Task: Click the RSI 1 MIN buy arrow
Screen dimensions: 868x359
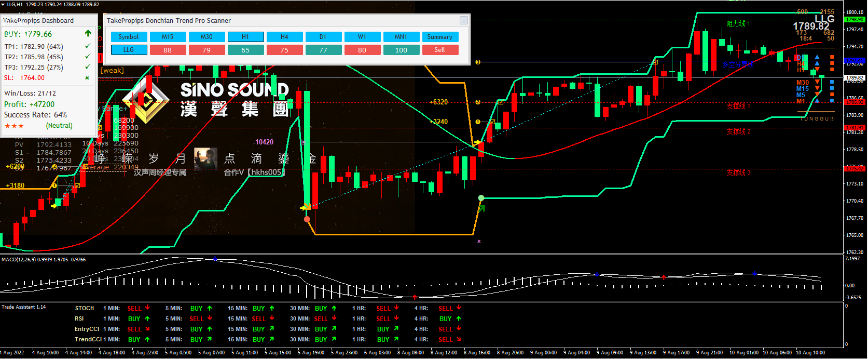Action: (x=147, y=318)
